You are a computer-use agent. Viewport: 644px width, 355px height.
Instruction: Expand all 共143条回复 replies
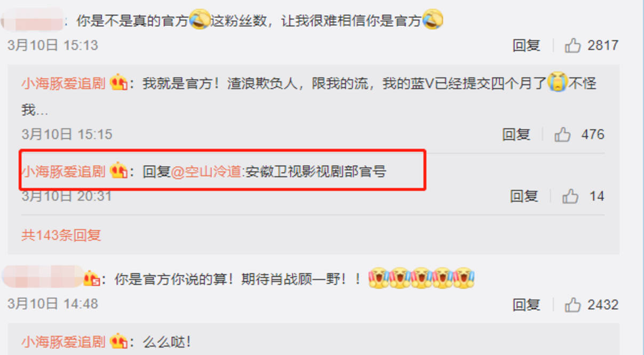(61, 235)
